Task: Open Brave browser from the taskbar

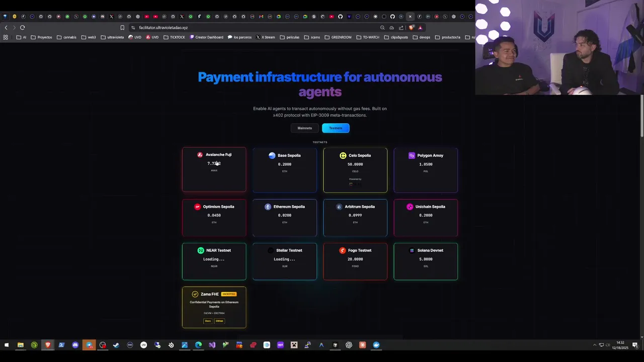Action: click(48, 345)
